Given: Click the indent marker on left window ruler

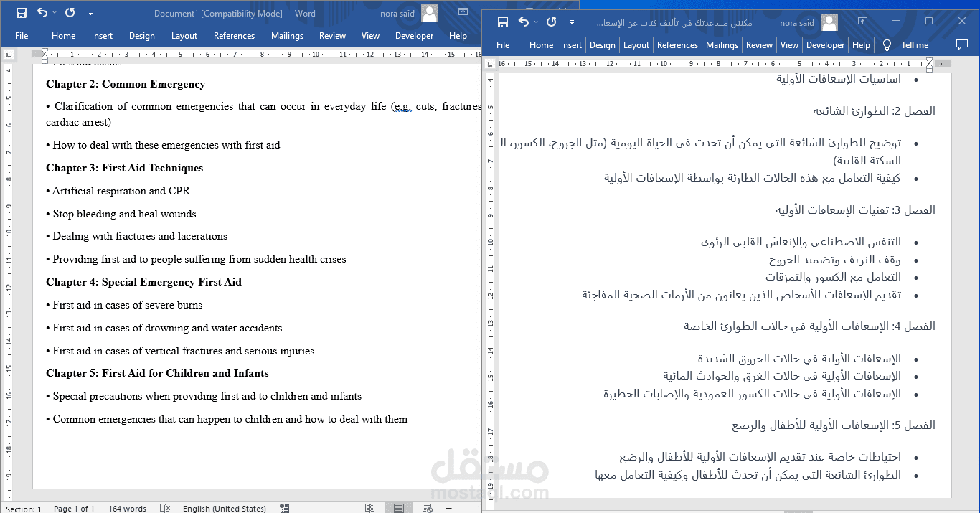Looking at the screenshot, I should pyautogui.click(x=44, y=55).
